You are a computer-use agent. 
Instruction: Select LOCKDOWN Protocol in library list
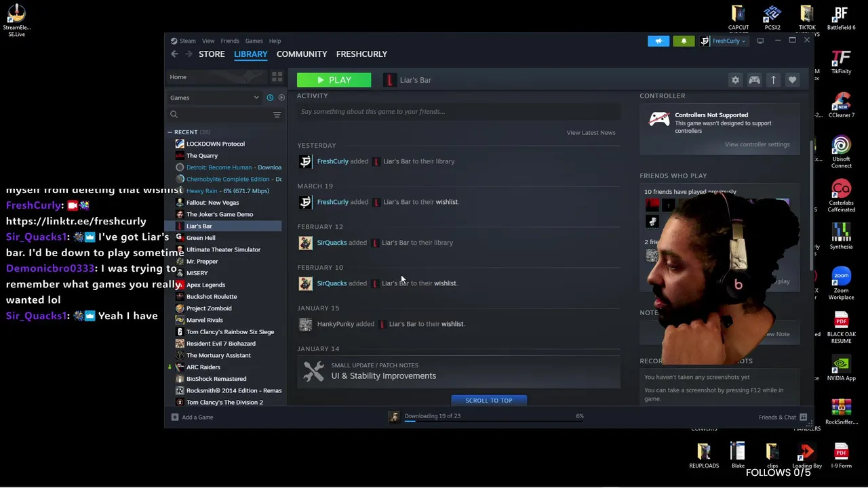coord(216,144)
